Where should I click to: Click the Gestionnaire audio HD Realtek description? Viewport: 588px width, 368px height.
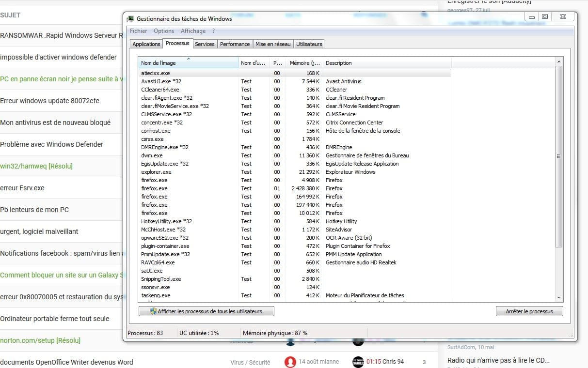[x=361, y=262]
